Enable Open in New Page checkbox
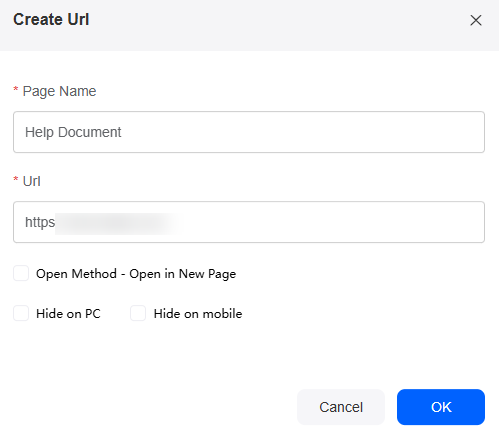Viewport: 499px width, 434px height. tap(21, 273)
